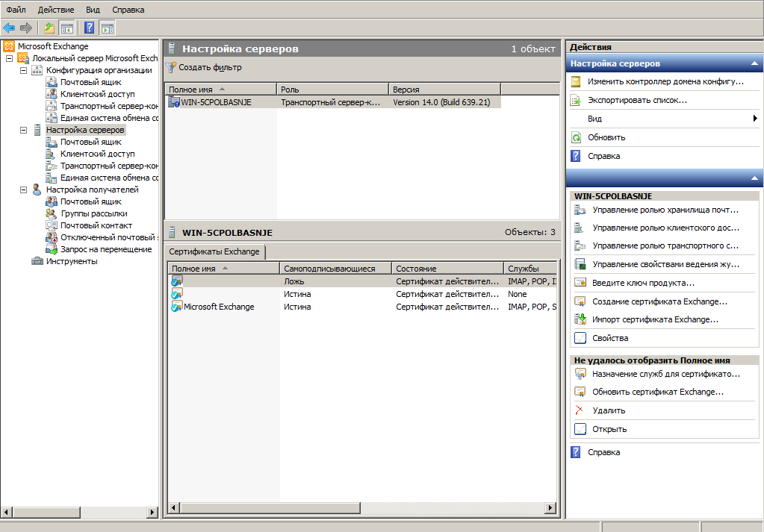Click the Import Exchange certificate icon
The image size is (764, 532).
(580, 319)
